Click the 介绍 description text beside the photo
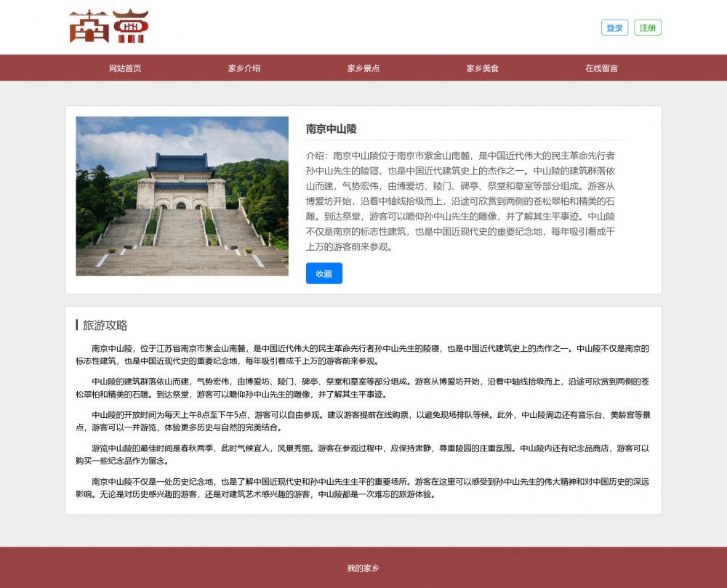Screen dimensions: 727x588 [462, 201]
